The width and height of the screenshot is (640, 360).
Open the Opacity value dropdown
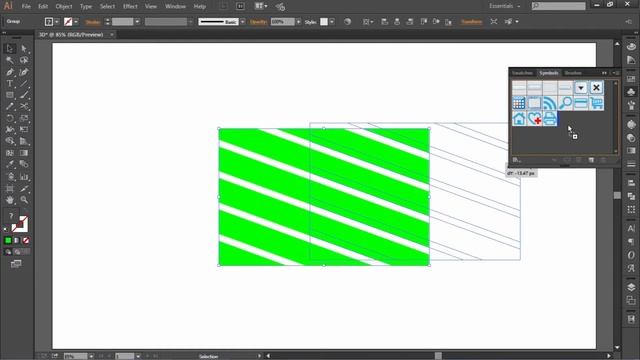[x=298, y=22]
